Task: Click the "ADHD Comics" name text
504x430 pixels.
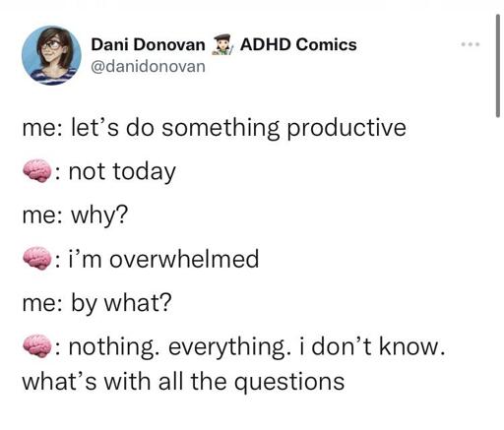Action: point(298,44)
